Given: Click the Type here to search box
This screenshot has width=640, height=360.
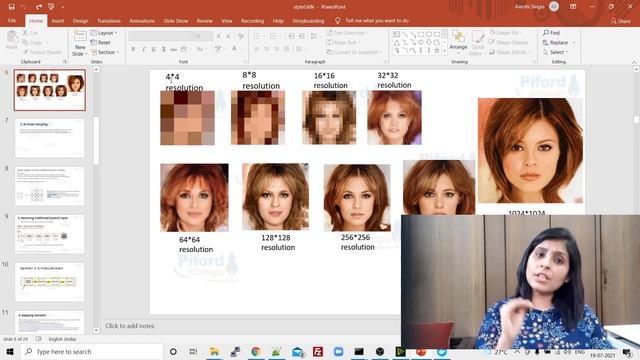Looking at the screenshot, I should [x=92, y=351].
